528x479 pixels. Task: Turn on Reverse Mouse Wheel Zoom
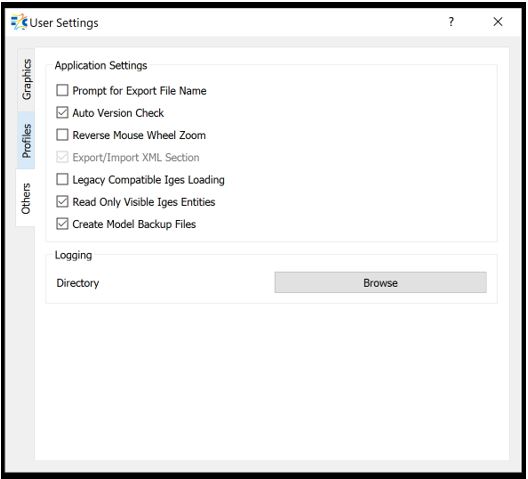coord(62,135)
